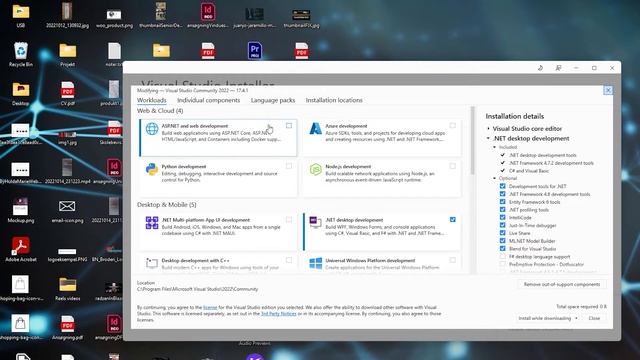The image size is (640, 360).
Task: Click the Desktop & Mobile (5) heading
Action: pyautogui.click(x=167, y=204)
